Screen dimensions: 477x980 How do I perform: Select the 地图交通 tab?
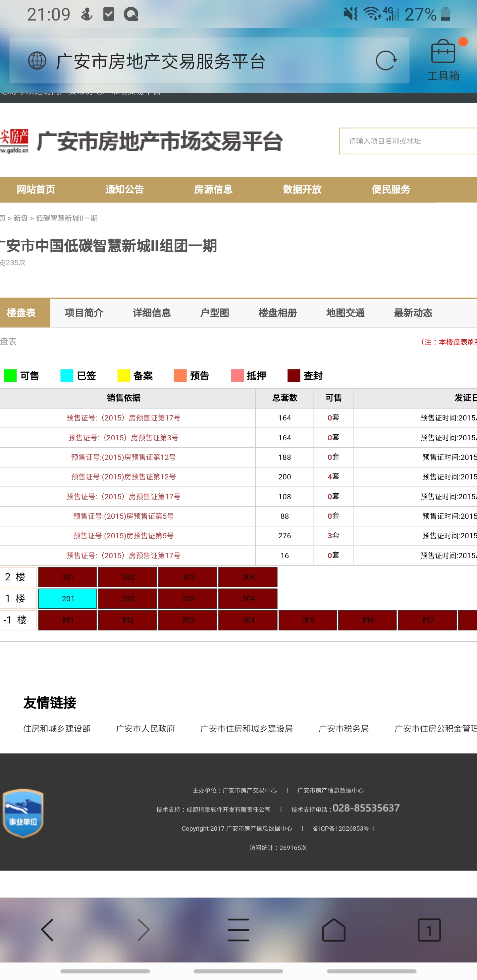pos(345,313)
